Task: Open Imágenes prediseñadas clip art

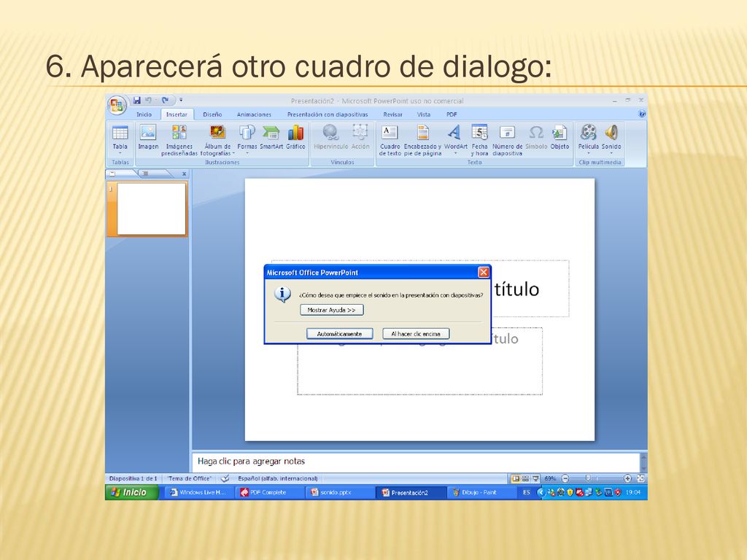Action: (179, 139)
